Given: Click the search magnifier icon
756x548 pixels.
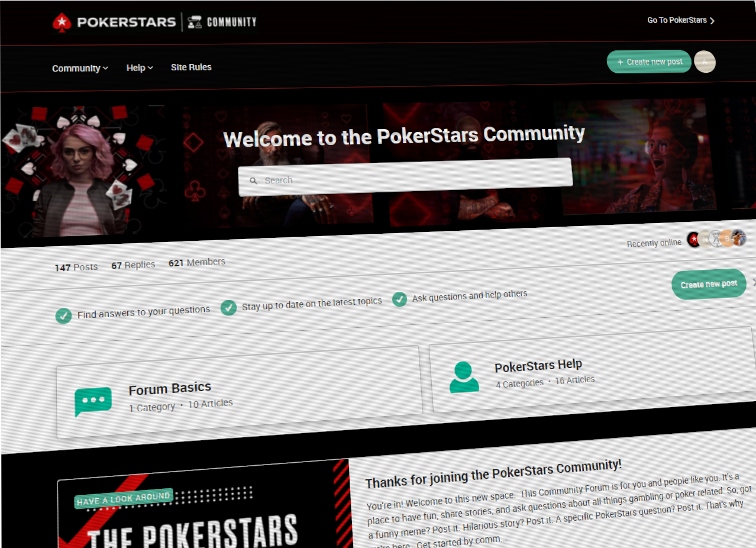Looking at the screenshot, I should pyautogui.click(x=254, y=181).
